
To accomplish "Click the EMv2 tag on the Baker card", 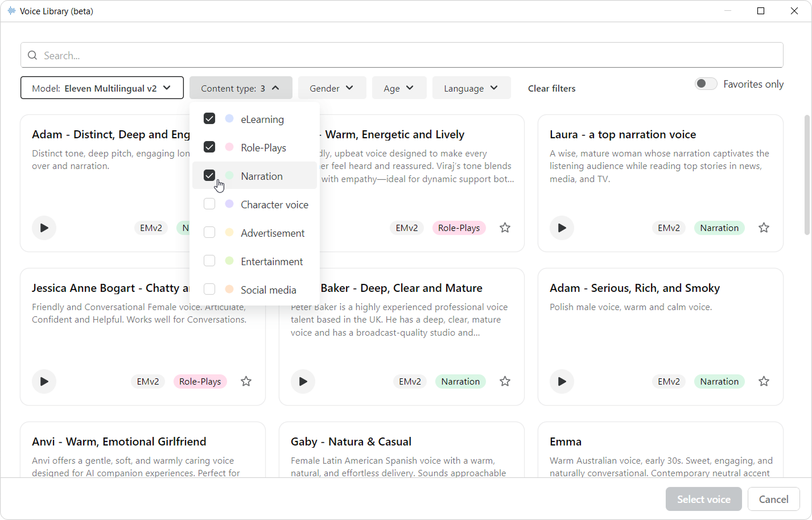I will point(410,382).
